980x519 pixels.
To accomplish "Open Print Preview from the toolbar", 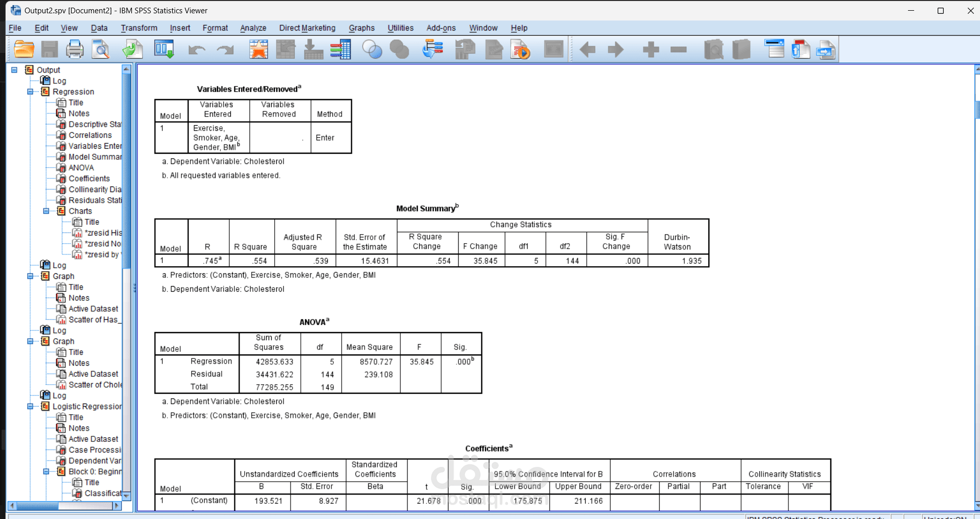I will click(101, 50).
